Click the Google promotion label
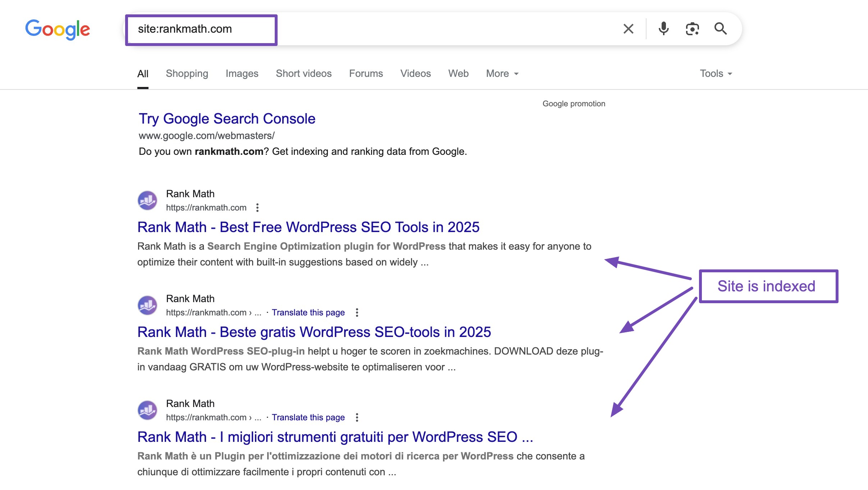The height and width of the screenshot is (490, 868). tap(574, 103)
